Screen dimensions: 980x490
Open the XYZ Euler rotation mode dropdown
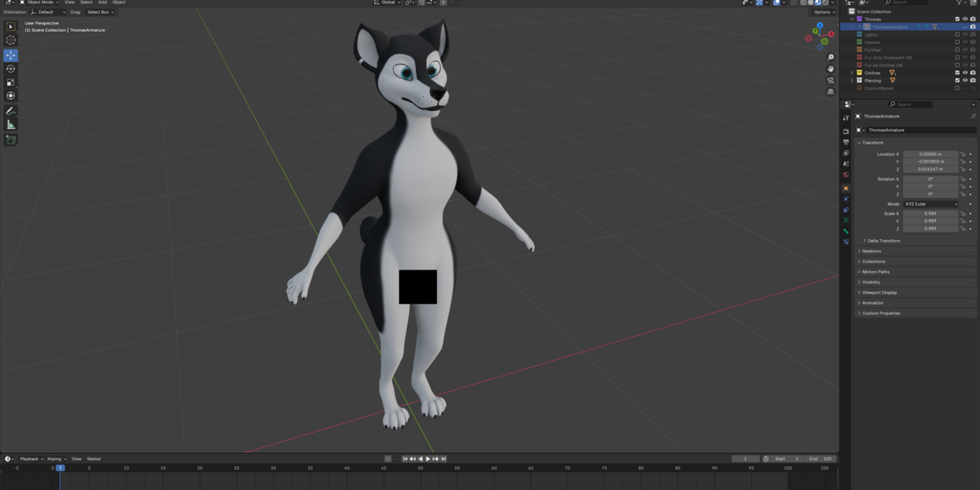931,203
